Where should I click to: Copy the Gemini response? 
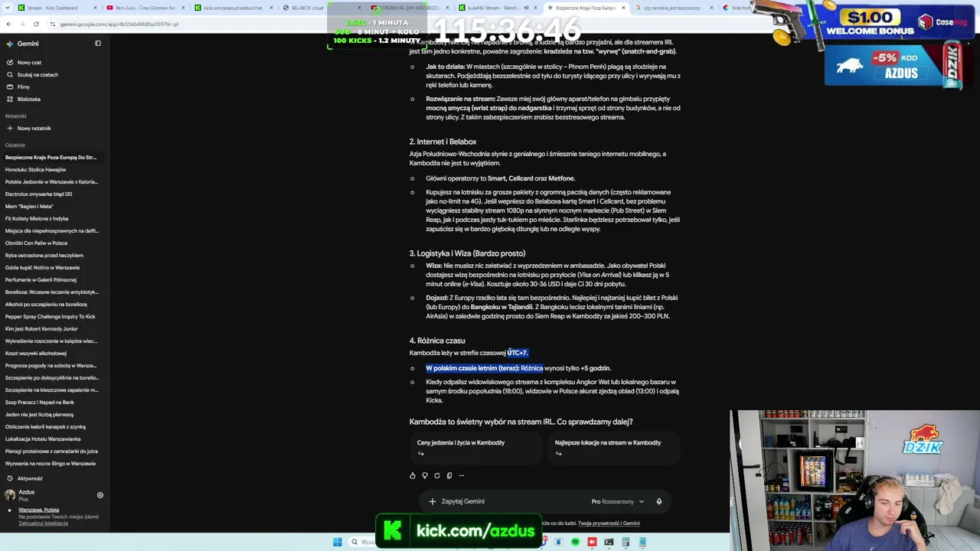pos(449,476)
